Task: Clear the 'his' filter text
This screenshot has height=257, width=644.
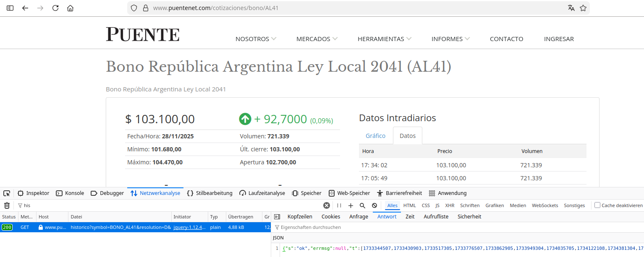Action: [326, 205]
